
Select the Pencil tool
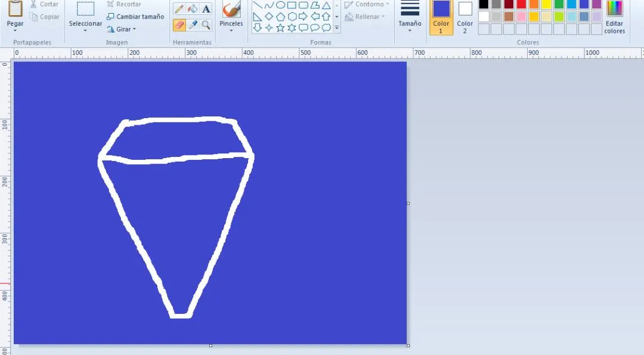coord(179,8)
